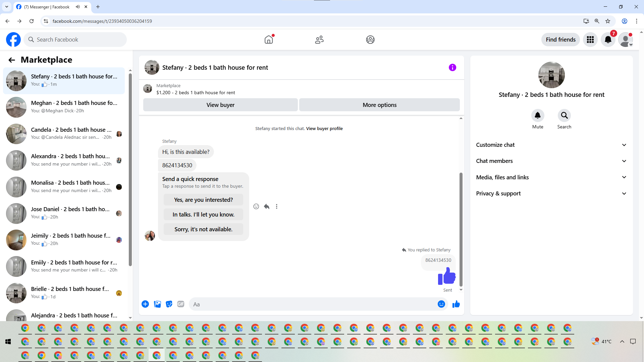
Task: Click the Chrome address bar URL
Action: pos(102,21)
